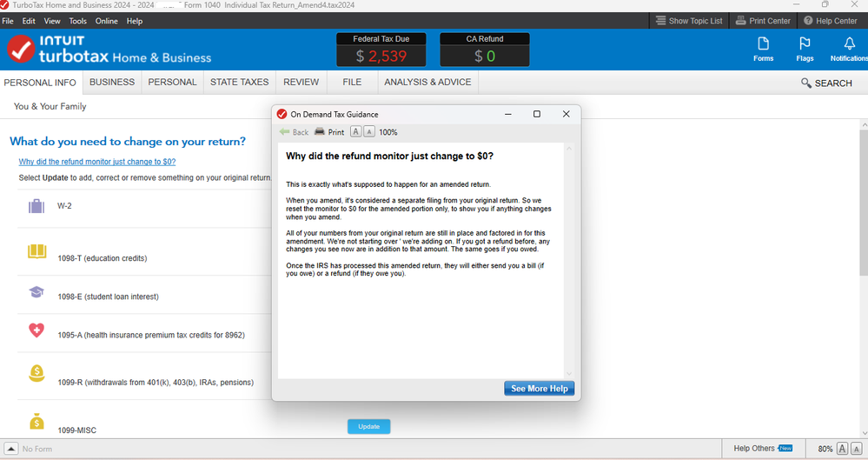Click the 1098-E graduation cap icon
The width and height of the screenshot is (868, 460).
pyautogui.click(x=36, y=292)
